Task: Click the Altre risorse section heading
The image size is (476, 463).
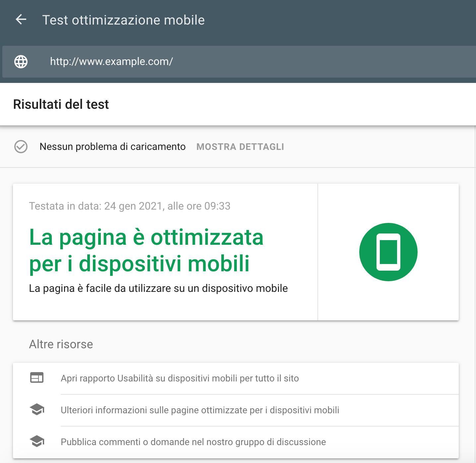Action: (x=61, y=344)
